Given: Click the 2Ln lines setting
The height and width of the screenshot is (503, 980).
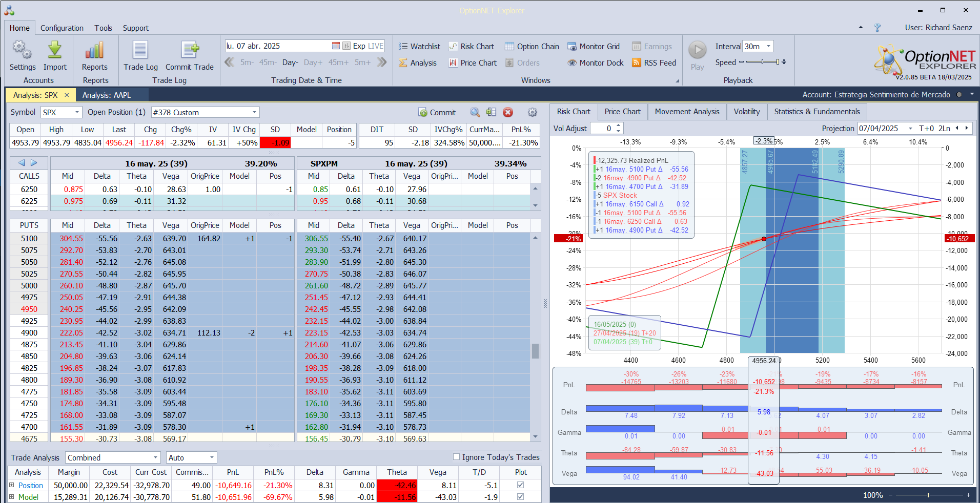Looking at the screenshot, I should [x=944, y=129].
